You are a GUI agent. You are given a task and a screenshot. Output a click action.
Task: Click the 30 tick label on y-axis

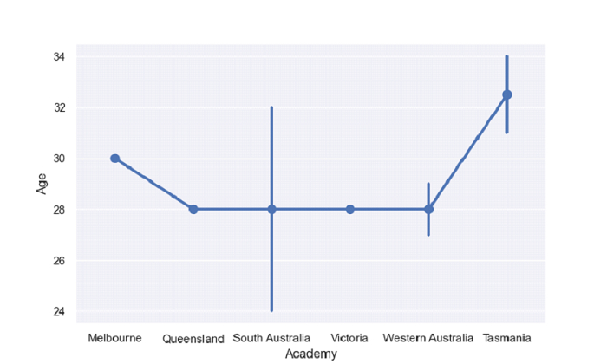pos(61,159)
